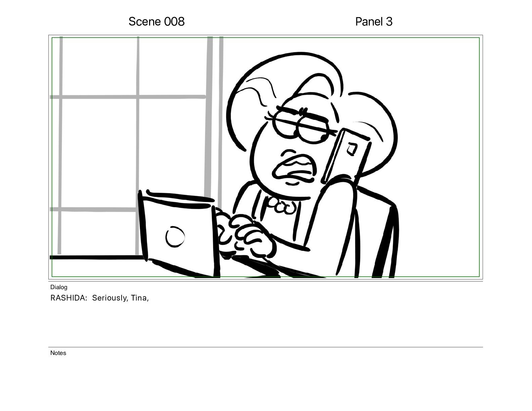Image resolution: width=532 pixels, height=411 pixels.
Task: Click the storyboard panel drawing
Action: tap(265, 157)
